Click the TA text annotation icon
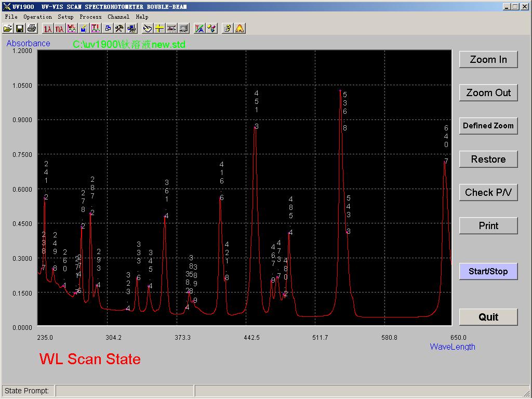This screenshot has height=399, width=532. [199, 28]
